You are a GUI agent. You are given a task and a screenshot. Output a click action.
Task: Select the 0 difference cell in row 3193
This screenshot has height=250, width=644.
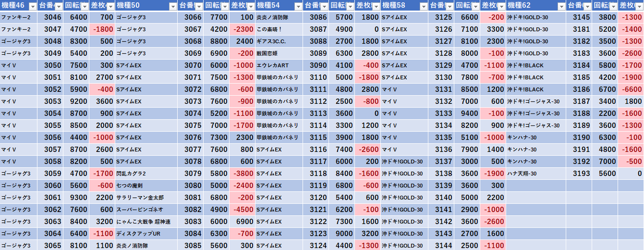click(631, 174)
